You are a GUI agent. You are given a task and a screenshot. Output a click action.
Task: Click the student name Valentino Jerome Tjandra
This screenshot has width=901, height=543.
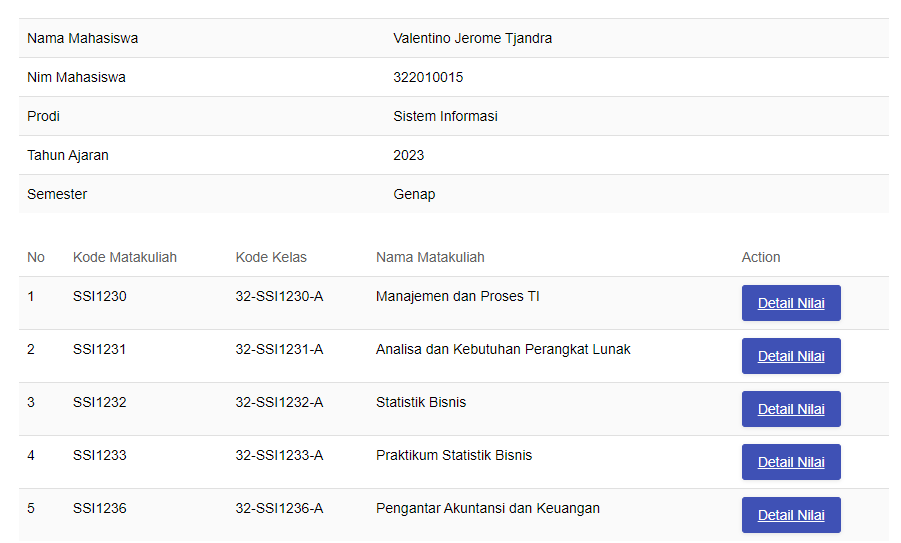472,38
